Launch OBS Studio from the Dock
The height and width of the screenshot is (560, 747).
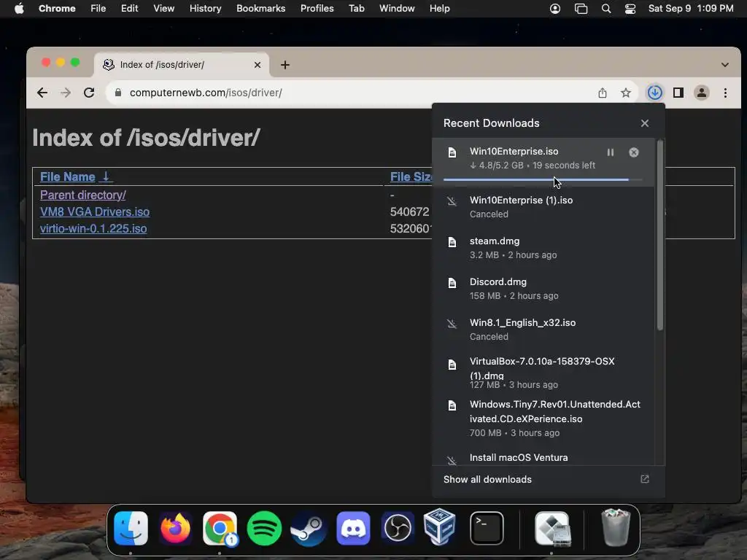(398, 528)
